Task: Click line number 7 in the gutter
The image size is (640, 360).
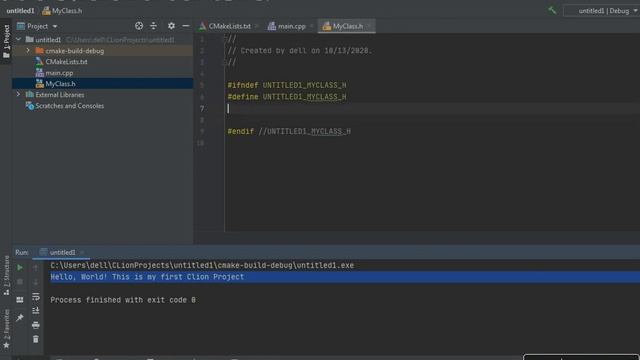Action: [x=202, y=109]
